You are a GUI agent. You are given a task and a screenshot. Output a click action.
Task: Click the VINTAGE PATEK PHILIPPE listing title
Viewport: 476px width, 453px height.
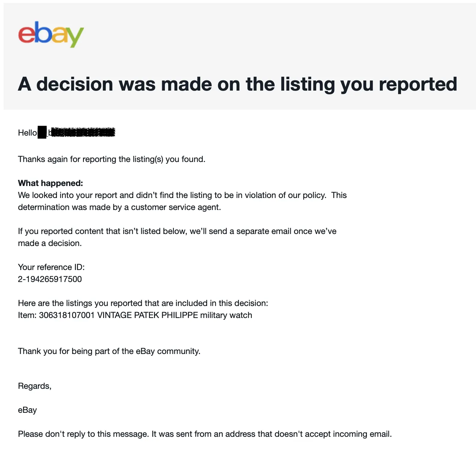point(174,315)
